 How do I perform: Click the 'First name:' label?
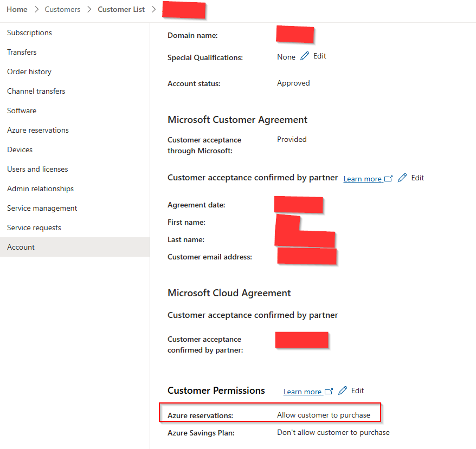tap(186, 223)
